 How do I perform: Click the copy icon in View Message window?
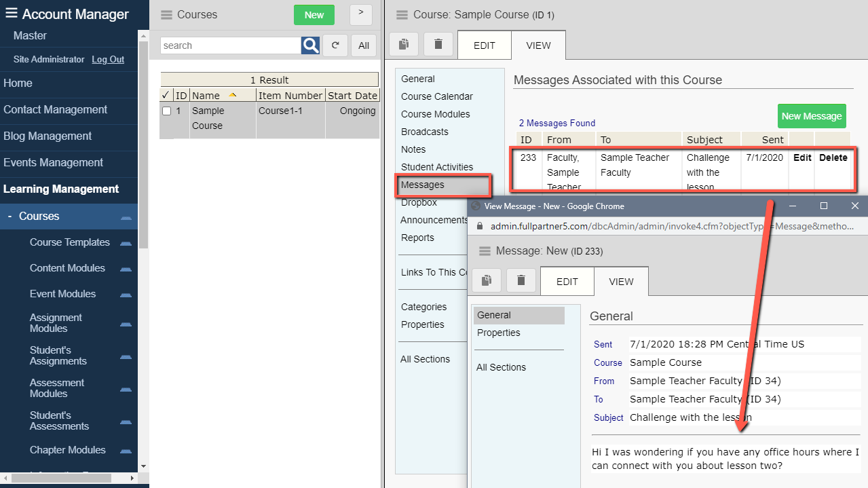click(487, 280)
